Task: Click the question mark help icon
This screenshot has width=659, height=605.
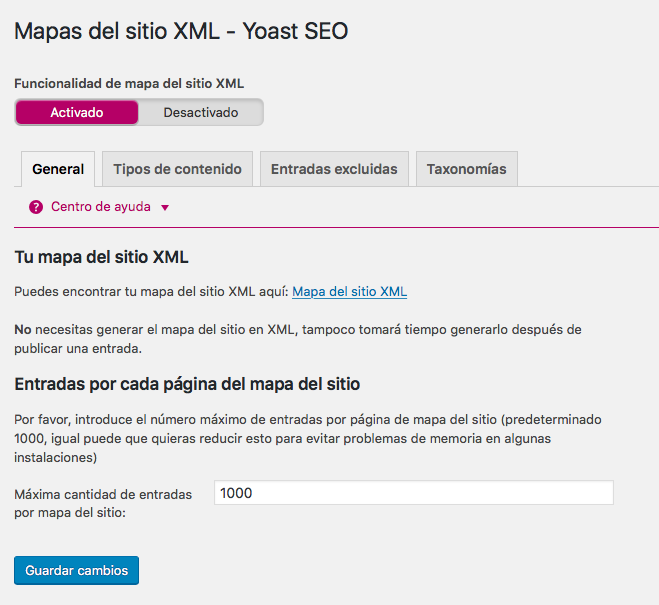Action: [x=36, y=207]
